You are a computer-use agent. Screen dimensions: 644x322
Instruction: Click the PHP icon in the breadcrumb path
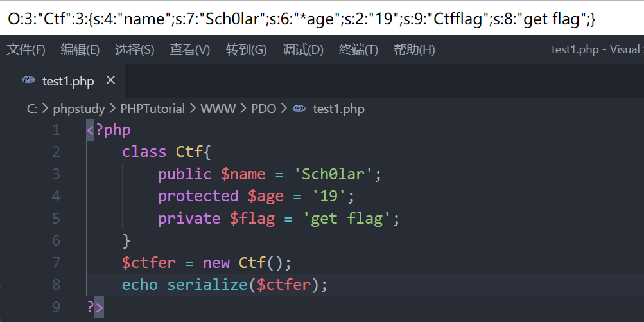click(299, 109)
